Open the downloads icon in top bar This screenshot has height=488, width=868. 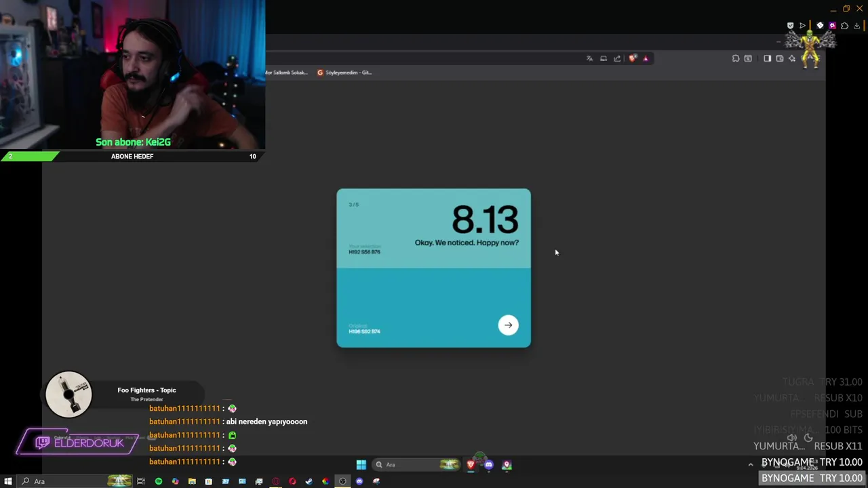coord(856,26)
